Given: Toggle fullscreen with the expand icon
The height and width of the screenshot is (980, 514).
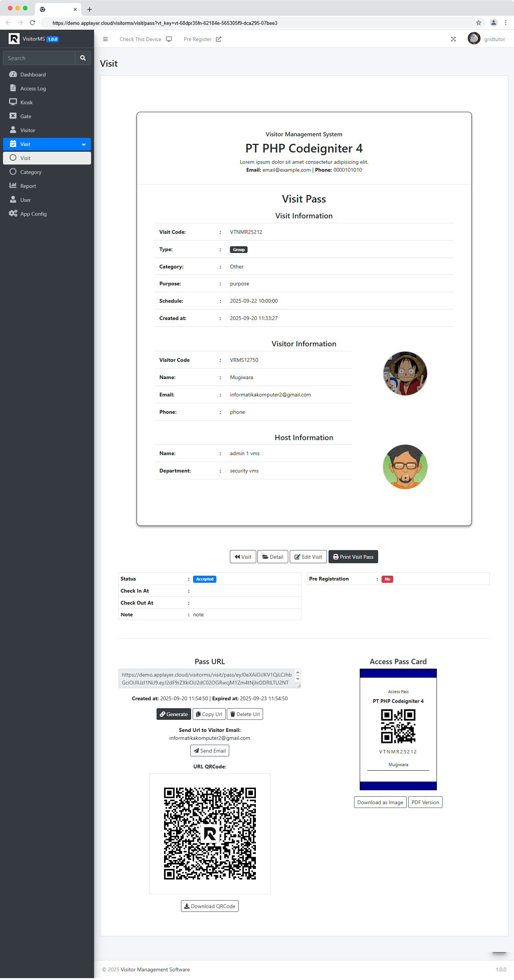Looking at the screenshot, I should pos(453,39).
